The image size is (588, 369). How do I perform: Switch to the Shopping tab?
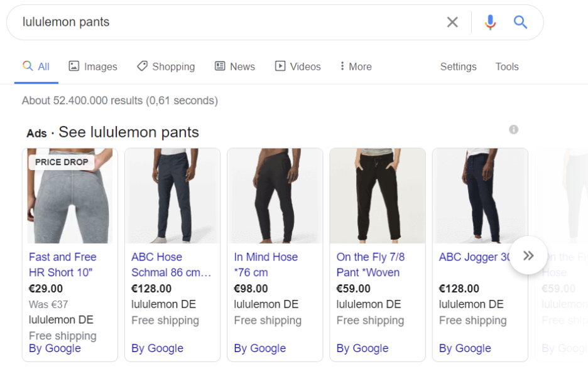(166, 67)
